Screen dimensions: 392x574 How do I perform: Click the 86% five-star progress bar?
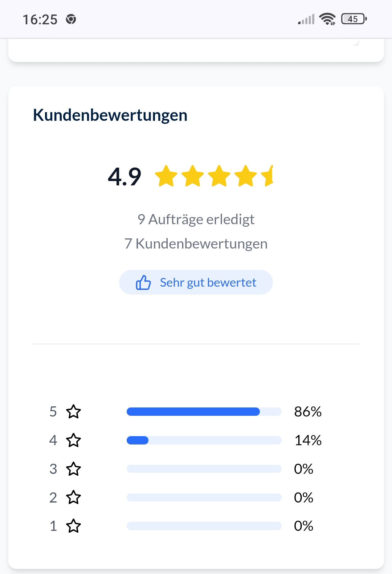204,411
